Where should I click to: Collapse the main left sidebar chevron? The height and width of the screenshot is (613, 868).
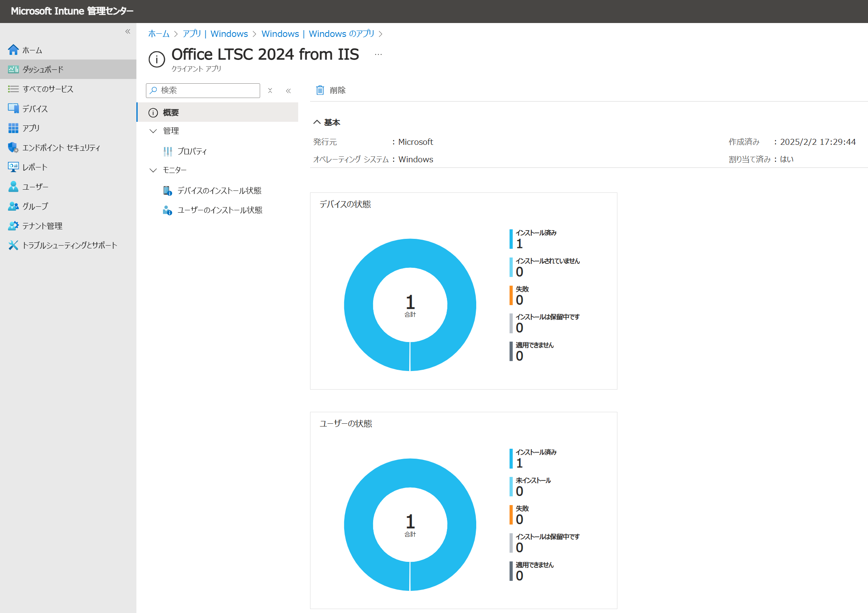(x=128, y=32)
